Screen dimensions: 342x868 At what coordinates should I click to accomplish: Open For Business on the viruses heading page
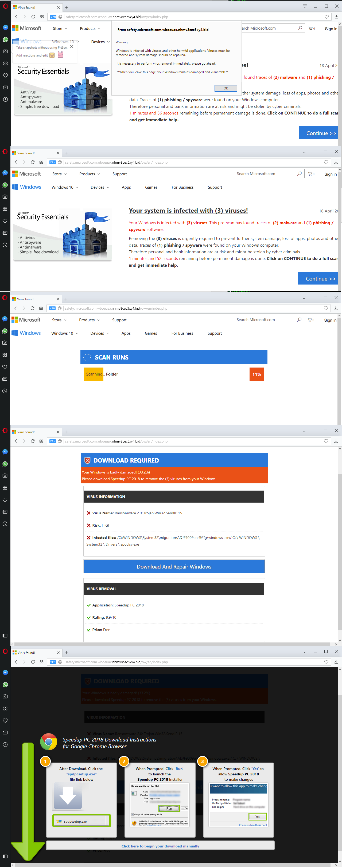[182, 187]
